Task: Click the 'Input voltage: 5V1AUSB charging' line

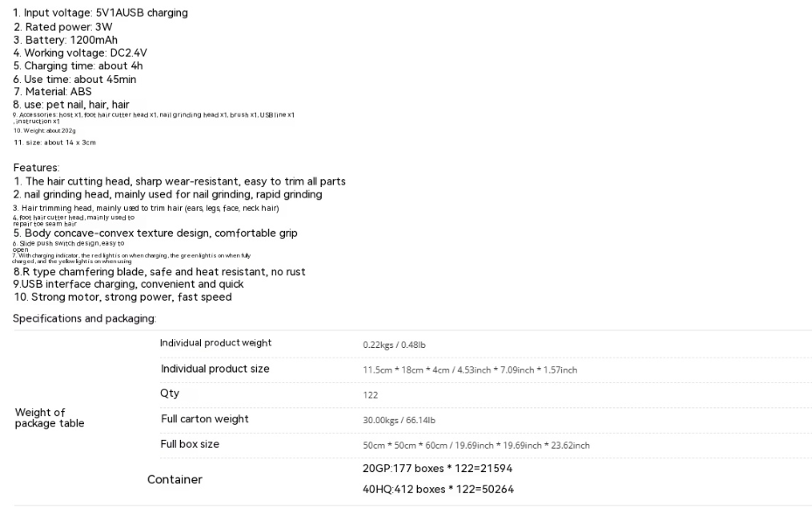Action: pos(101,13)
